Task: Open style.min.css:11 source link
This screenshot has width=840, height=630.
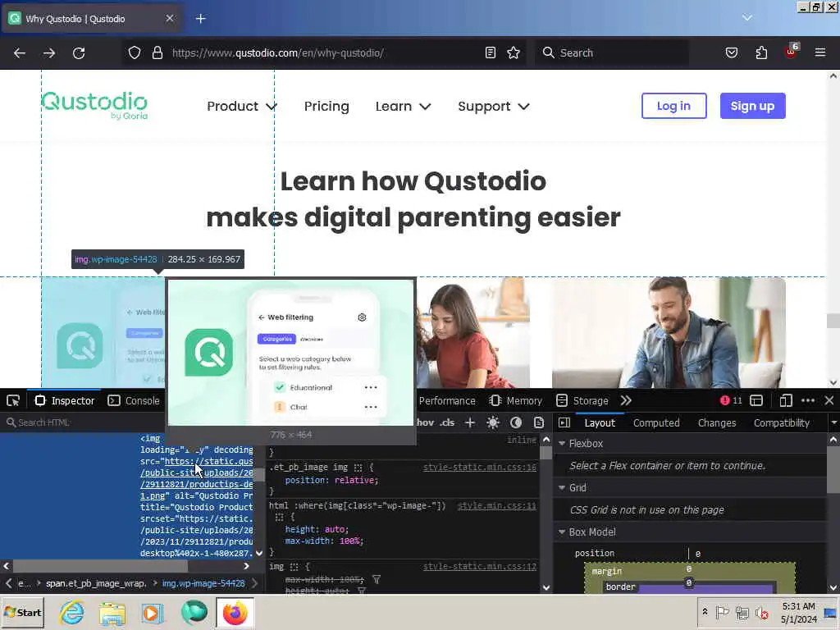Action: point(496,505)
